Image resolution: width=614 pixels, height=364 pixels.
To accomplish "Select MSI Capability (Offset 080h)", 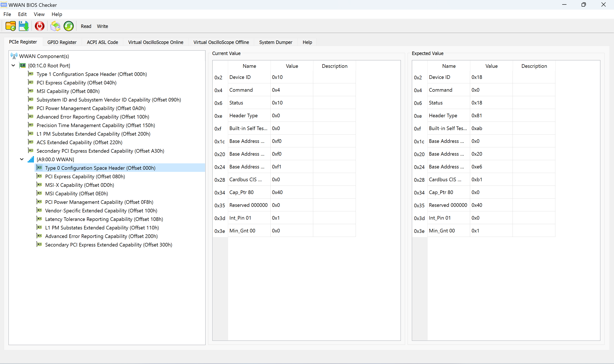I will (x=68, y=91).
